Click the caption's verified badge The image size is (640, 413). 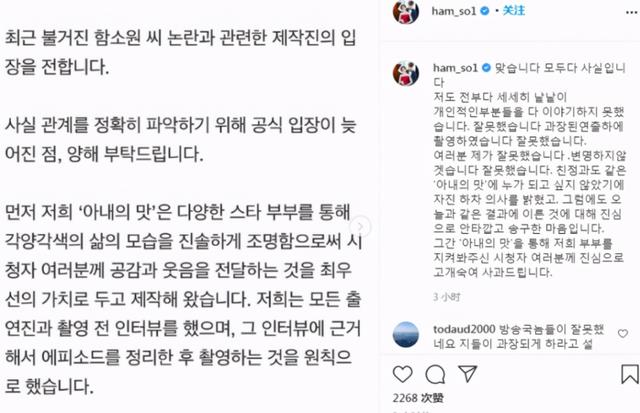click(x=486, y=68)
